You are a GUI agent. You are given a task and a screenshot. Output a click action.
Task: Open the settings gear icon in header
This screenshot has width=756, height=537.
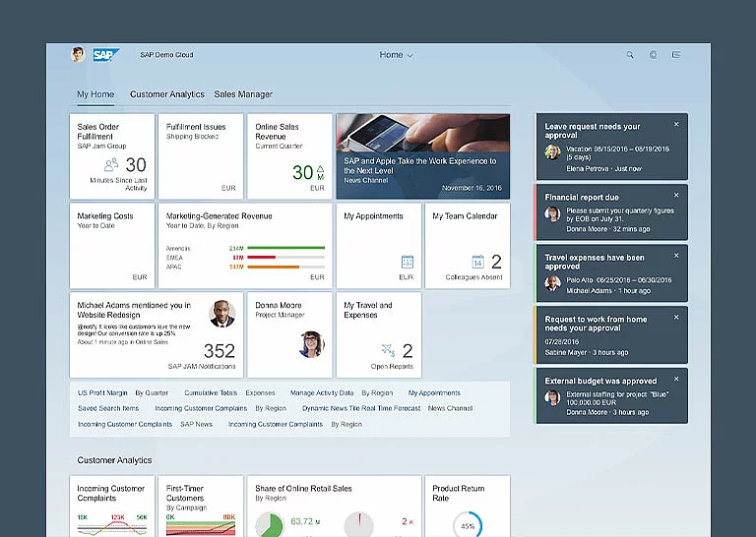pyautogui.click(x=653, y=55)
